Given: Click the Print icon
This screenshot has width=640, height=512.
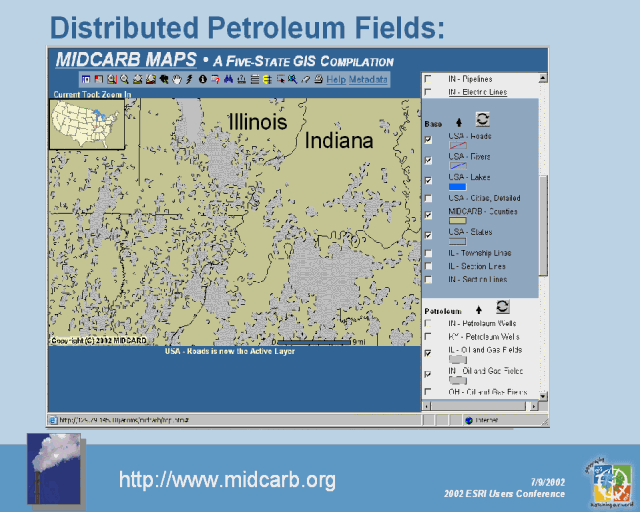Looking at the screenshot, I should [x=318, y=79].
